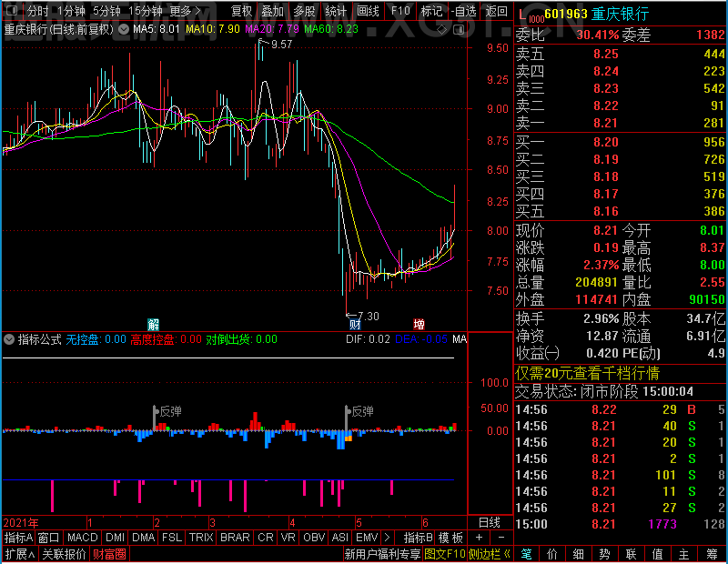Select 筹 chip distribution button
This screenshot has width=728, height=564.
pos(712,554)
